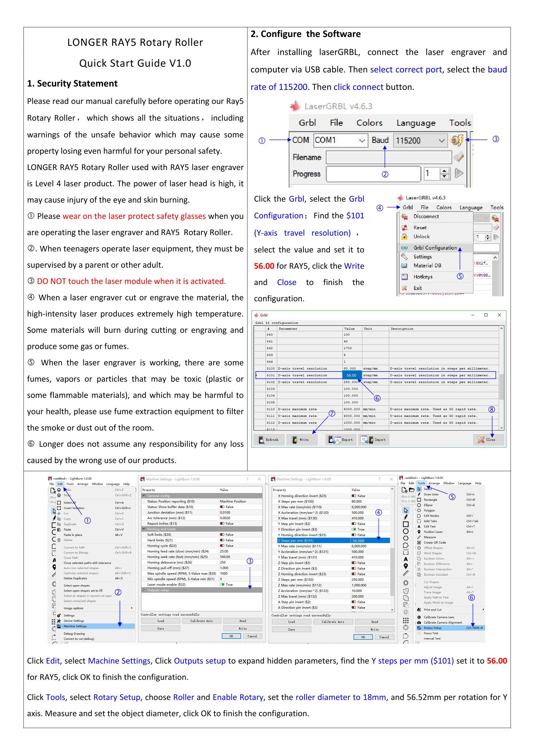The image size is (534, 756).
Task: Click the LaserGRBL connect plug-lightning icon beside Baud 115200
Action: [457, 141]
